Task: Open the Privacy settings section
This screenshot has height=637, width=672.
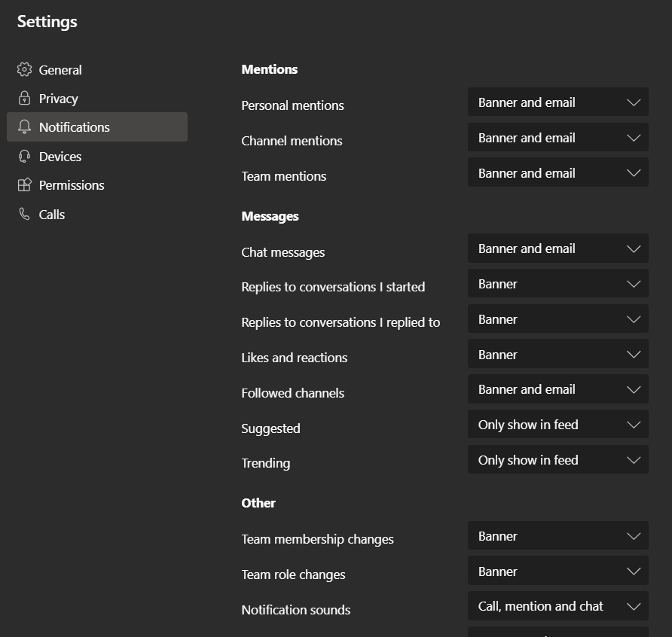Action: pos(58,99)
